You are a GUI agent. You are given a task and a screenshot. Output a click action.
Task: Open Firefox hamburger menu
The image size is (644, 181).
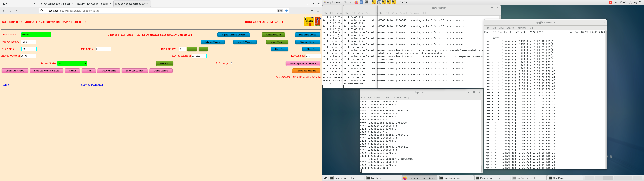point(318,11)
